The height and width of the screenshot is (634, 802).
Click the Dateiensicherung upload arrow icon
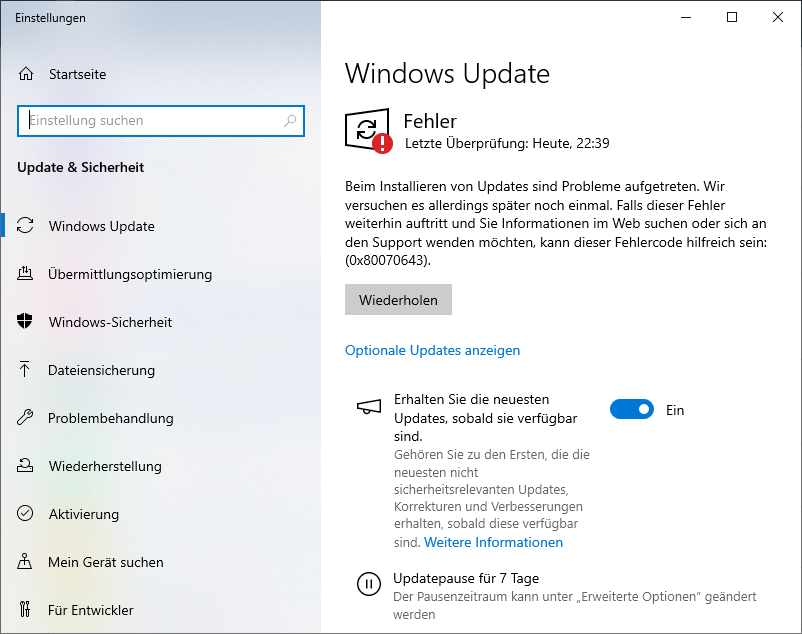point(25,369)
